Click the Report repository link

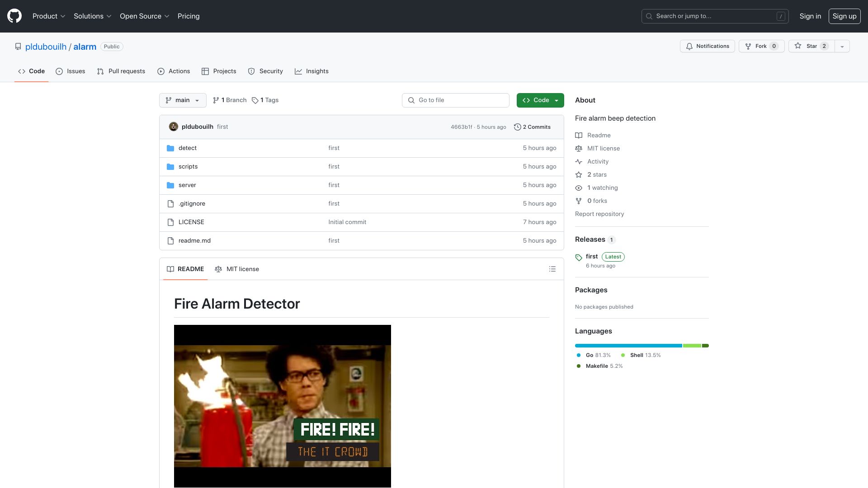pyautogui.click(x=599, y=214)
